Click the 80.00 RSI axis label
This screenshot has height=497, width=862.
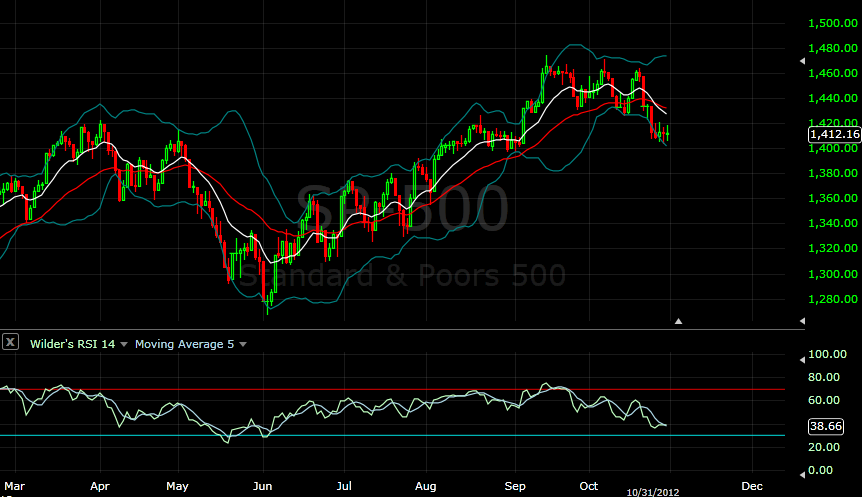(824, 377)
